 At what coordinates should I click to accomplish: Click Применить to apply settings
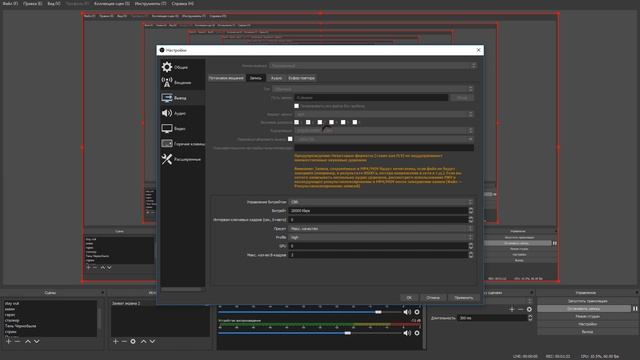tap(464, 298)
